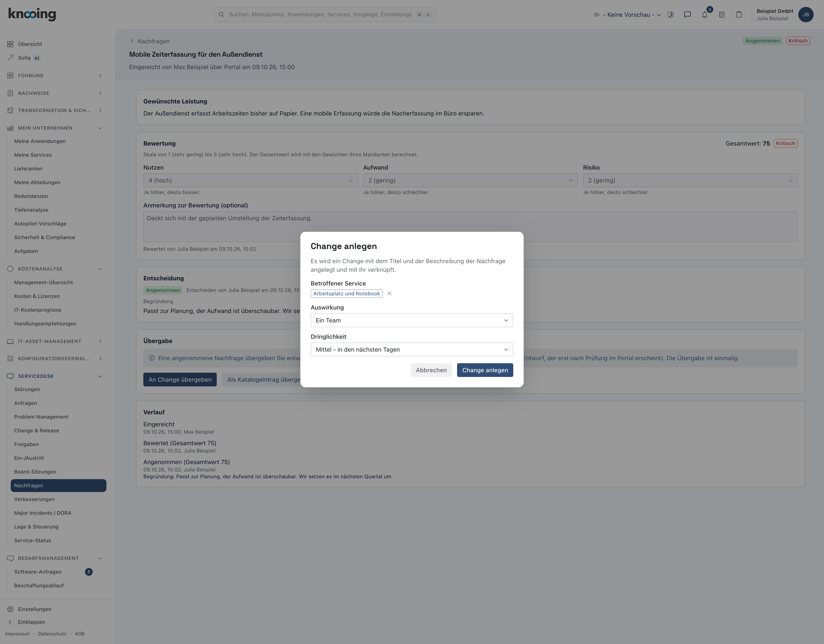Expand TRANSFORMATION & SICH... section
Screen dimensions: 824x644
click(55, 110)
